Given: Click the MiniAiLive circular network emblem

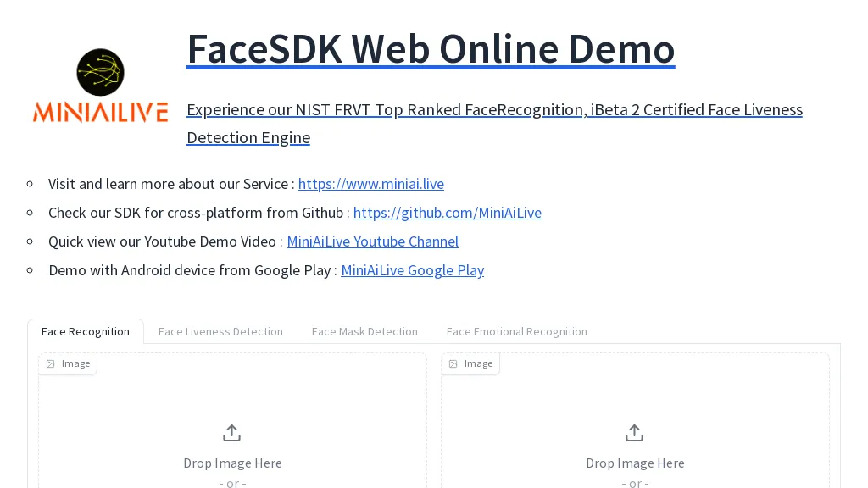Looking at the screenshot, I should (100, 72).
